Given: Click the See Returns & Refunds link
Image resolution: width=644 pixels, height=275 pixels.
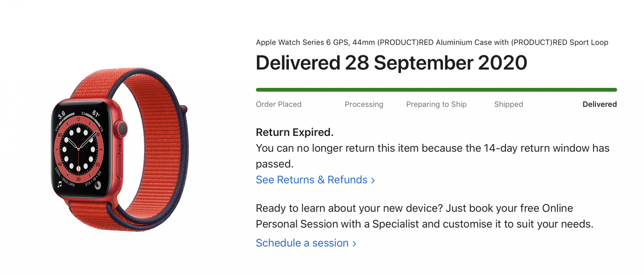Looking at the screenshot, I should click(311, 180).
